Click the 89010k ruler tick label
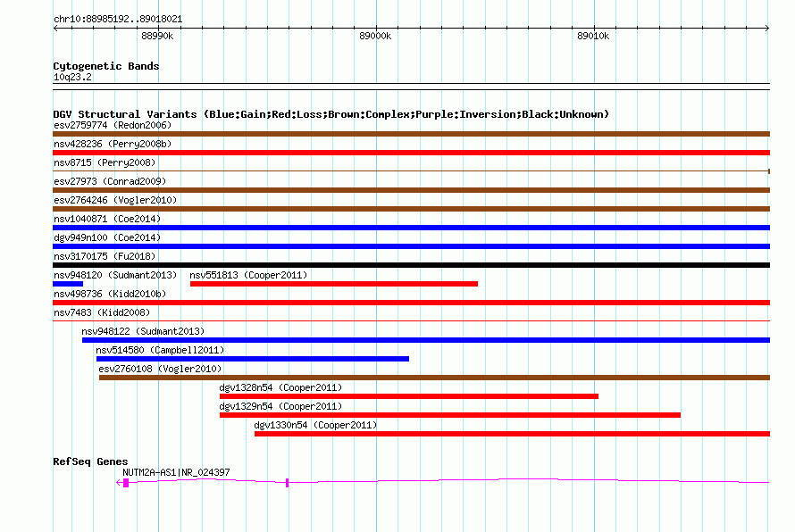795x532 pixels. [x=593, y=36]
